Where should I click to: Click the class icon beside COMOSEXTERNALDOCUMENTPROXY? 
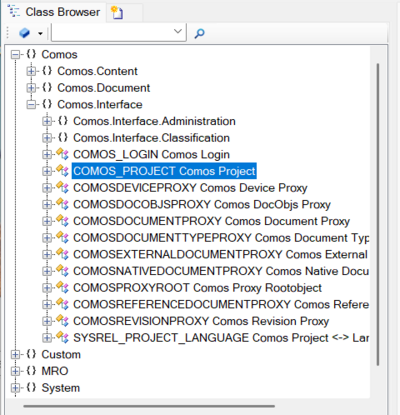pyautogui.click(x=62, y=254)
